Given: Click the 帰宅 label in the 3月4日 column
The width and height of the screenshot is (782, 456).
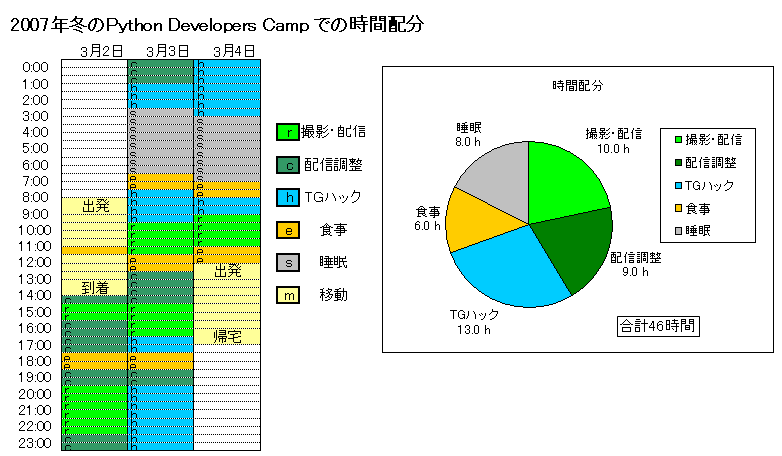Looking at the screenshot, I should (x=227, y=337).
